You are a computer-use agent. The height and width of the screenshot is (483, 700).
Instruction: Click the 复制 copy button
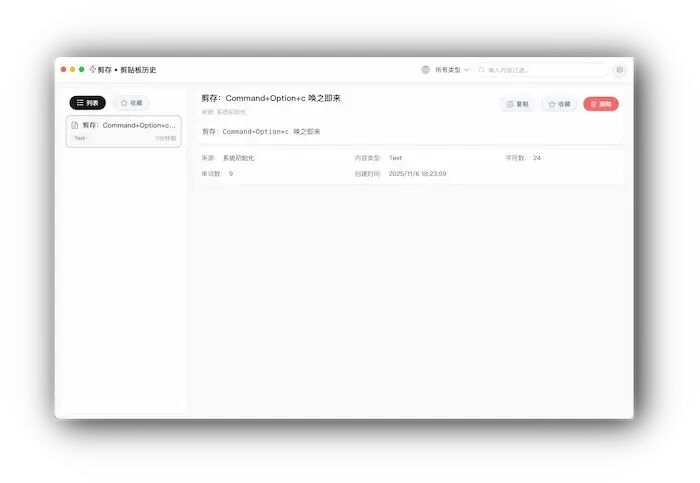pos(517,104)
